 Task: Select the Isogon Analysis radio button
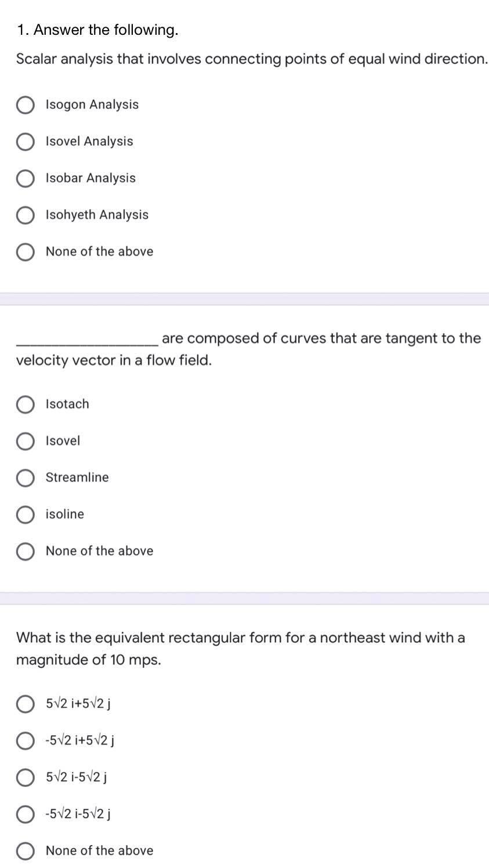pos(26,106)
